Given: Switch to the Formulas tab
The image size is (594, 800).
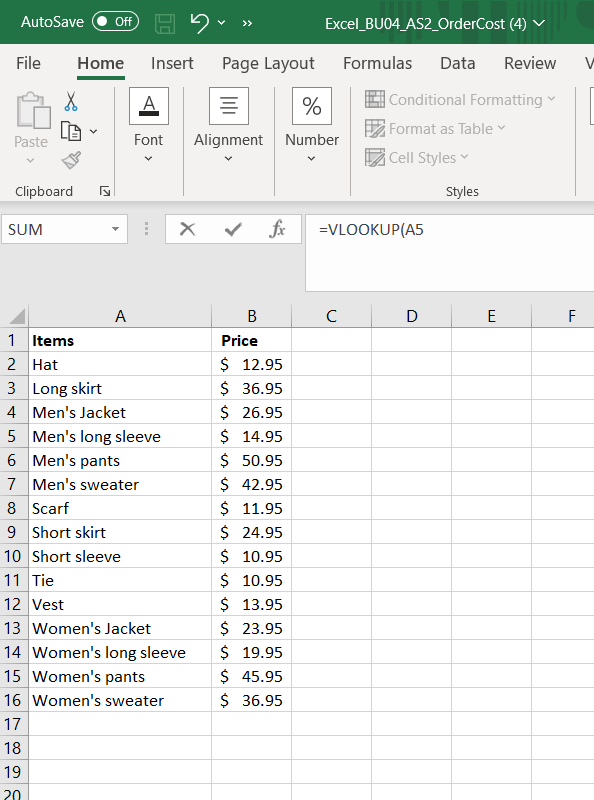Looking at the screenshot, I should (377, 63).
